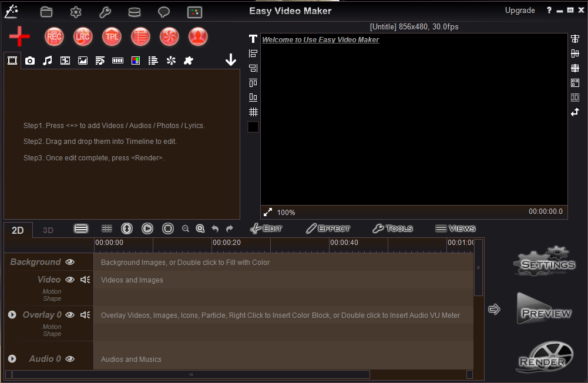This screenshot has height=383, width=588.
Task: Hide the Video track with eye icon
Action: click(70, 280)
